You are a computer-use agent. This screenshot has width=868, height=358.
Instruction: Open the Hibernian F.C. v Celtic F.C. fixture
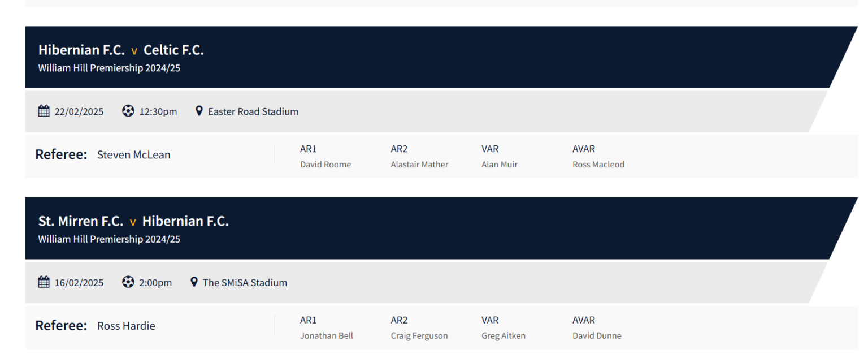click(x=121, y=50)
